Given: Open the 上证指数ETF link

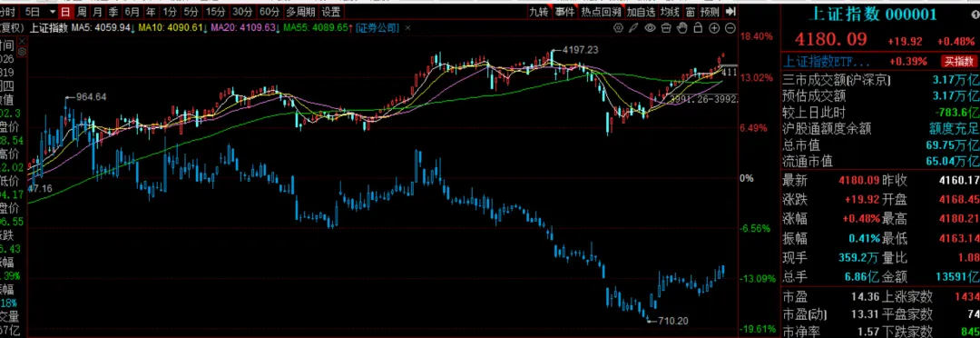Looking at the screenshot, I should 827,62.
